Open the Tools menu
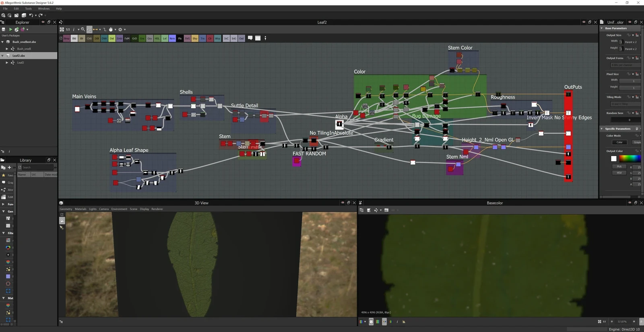The image size is (644, 332). click(x=28, y=8)
